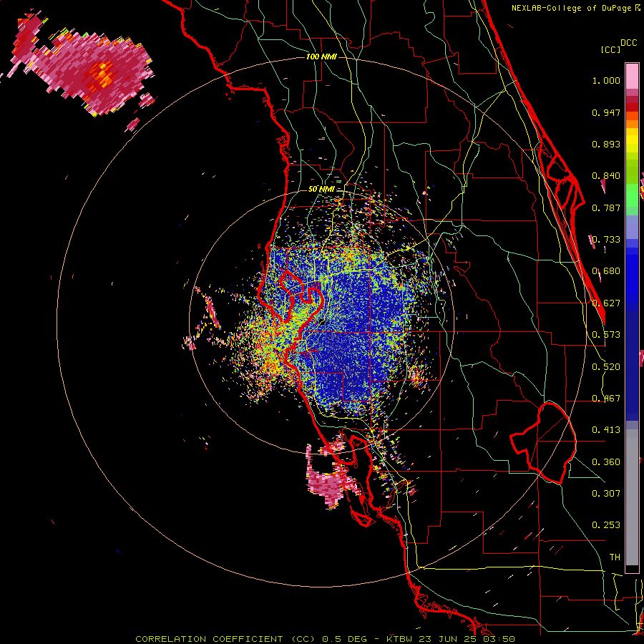Pick the light pink segment of the color bar
Viewport: 644px width, 644px height.
pyautogui.click(x=632, y=77)
